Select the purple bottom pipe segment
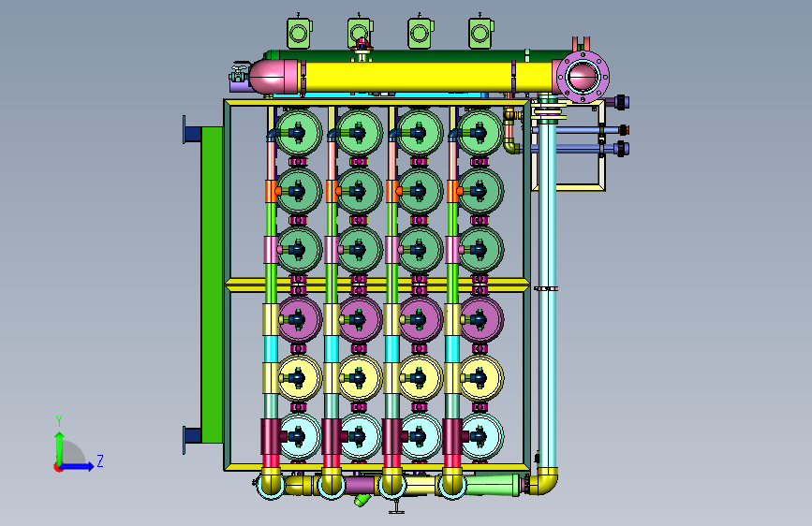Viewport: 812px width, 526px height. click(360, 485)
